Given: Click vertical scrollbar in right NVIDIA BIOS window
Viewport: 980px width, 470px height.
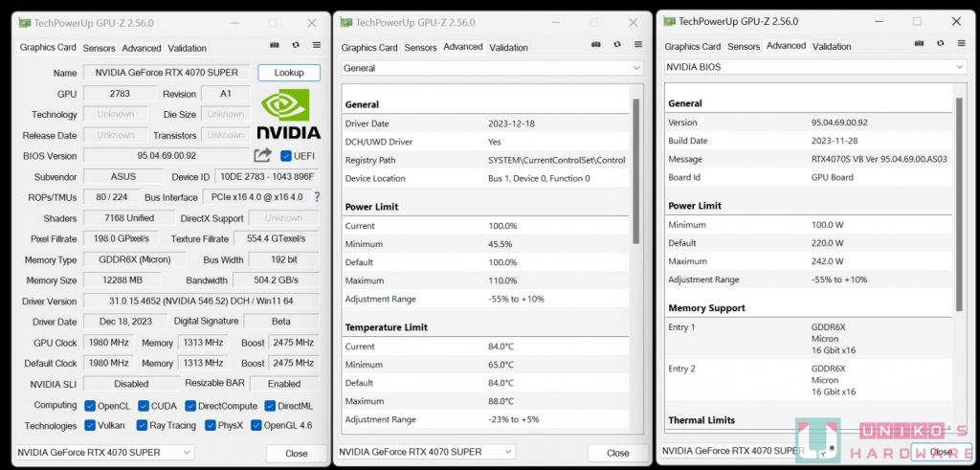Looking at the screenshot, I should click(x=959, y=204).
